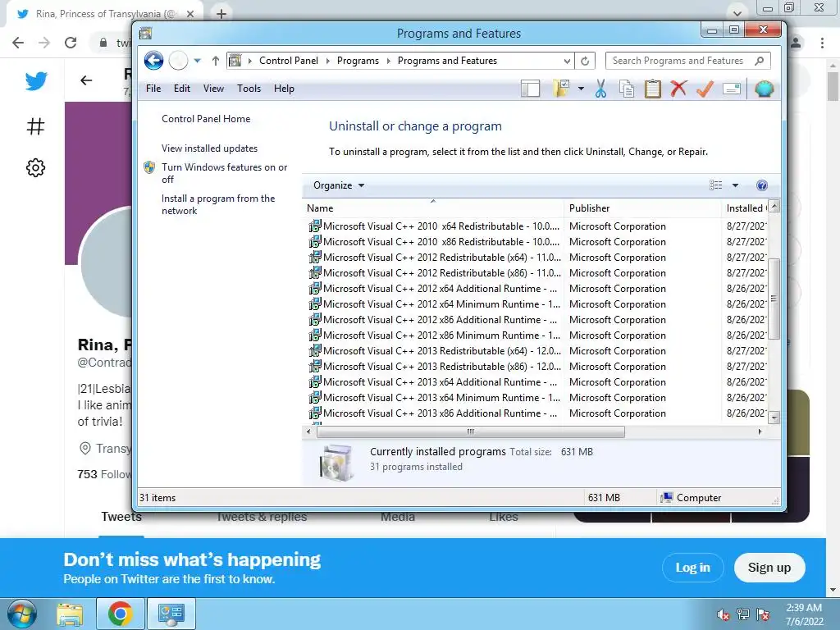Click the red X Delete icon

tap(678, 89)
